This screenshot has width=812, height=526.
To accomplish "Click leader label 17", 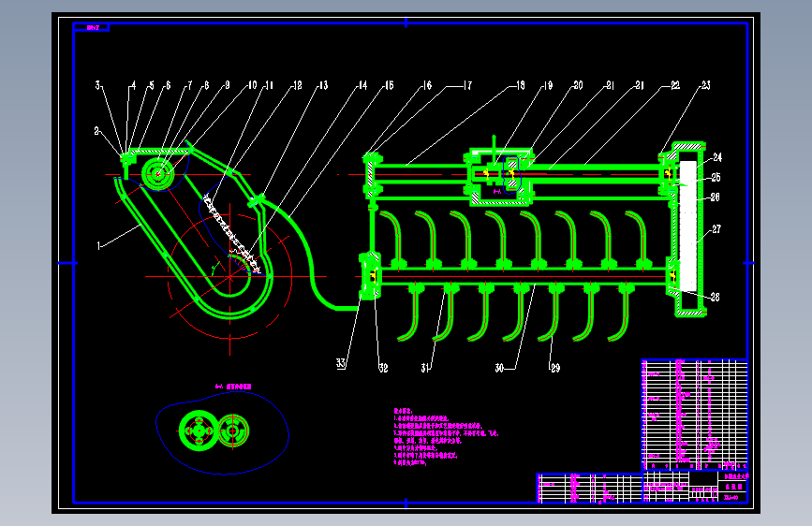I will [467, 85].
